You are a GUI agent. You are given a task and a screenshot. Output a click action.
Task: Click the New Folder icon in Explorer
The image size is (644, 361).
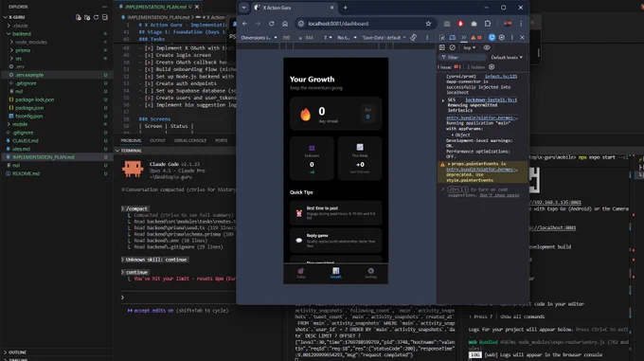pyautogui.click(x=87, y=17)
